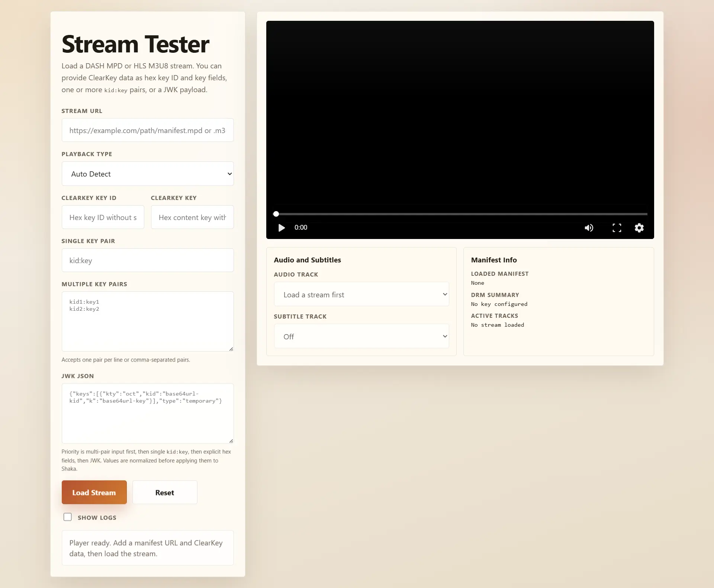Enable the Show Logs checkbox
Screen dimensions: 714x588
tap(67, 517)
